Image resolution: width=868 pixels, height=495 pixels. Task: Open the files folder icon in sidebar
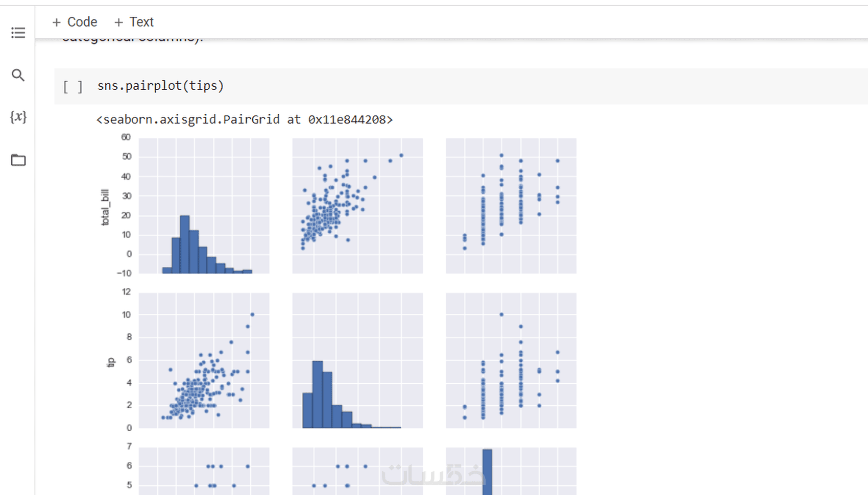tap(18, 160)
